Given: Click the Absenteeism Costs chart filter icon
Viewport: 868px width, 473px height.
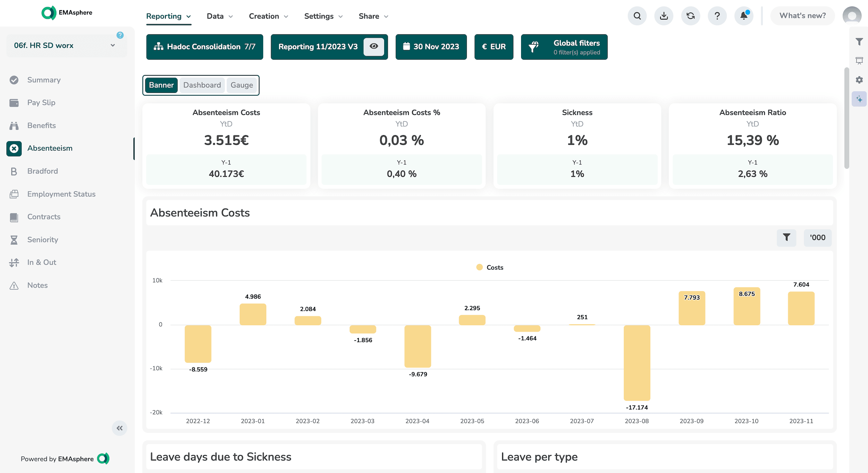Looking at the screenshot, I should [786, 237].
